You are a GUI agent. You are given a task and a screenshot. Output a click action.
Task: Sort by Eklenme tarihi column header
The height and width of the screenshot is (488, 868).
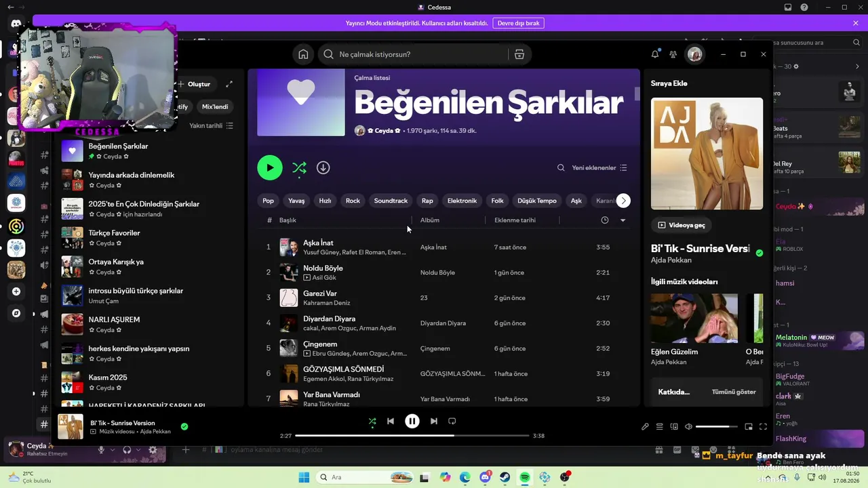pyautogui.click(x=515, y=220)
